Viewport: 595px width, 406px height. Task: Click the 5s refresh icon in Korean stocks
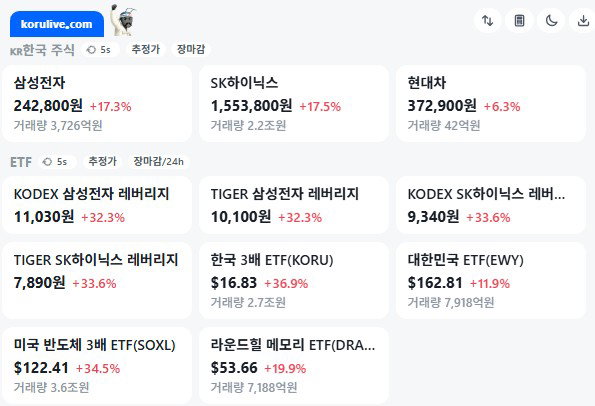click(x=91, y=50)
